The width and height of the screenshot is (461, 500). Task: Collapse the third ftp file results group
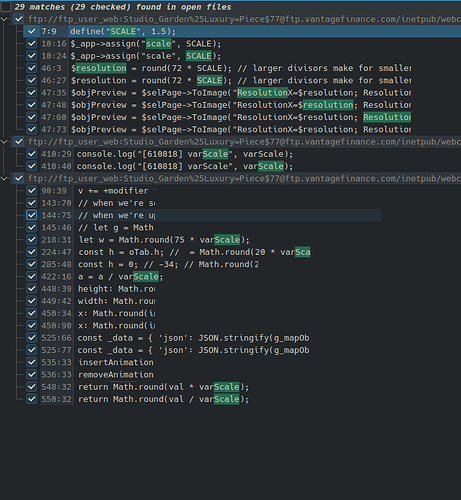tap(4, 179)
